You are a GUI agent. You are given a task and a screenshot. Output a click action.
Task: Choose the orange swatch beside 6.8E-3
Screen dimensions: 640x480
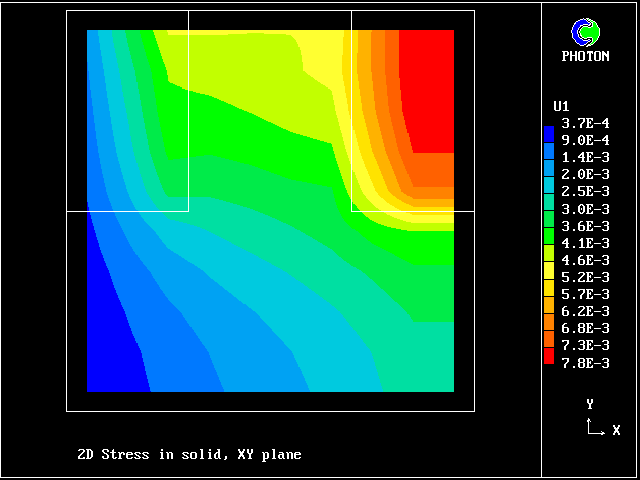[x=548, y=325]
